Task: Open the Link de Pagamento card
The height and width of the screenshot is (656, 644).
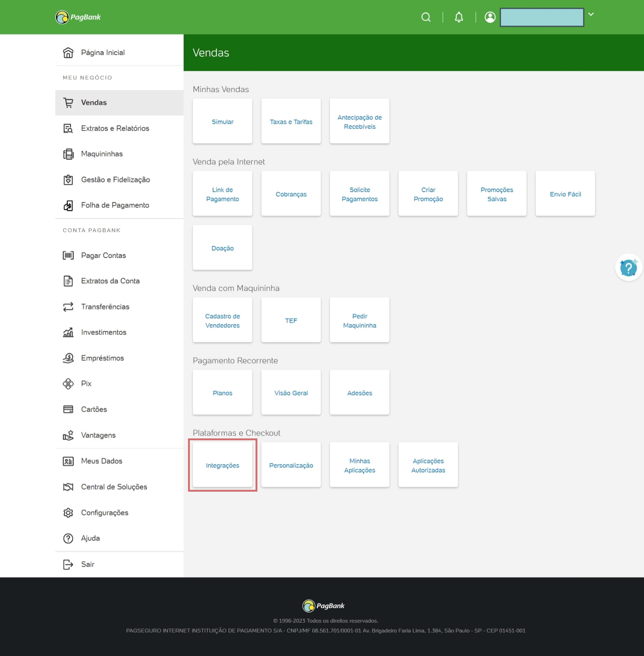Action: [x=222, y=194]
